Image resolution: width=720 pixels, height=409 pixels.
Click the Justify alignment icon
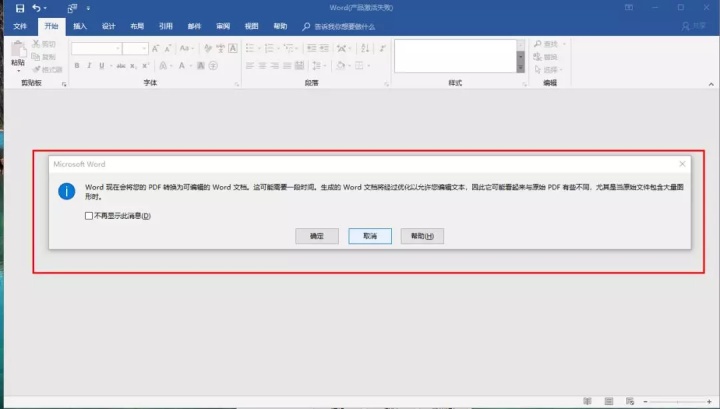coord(287,66)
